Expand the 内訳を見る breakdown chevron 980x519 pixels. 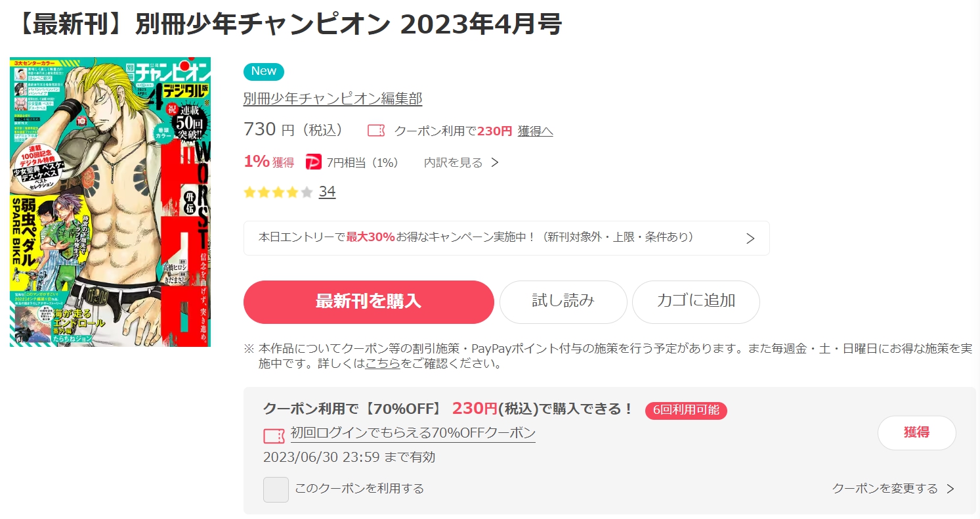click(495, 162)
